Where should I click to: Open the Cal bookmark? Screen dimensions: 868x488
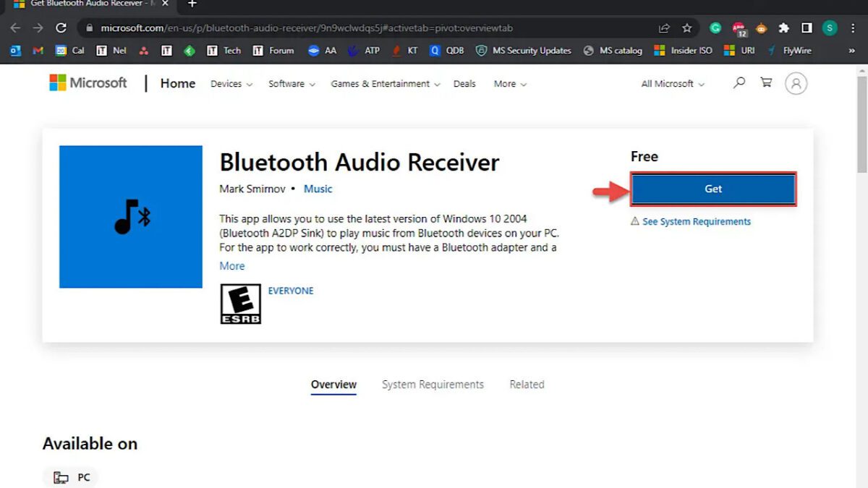pos(70,51)
